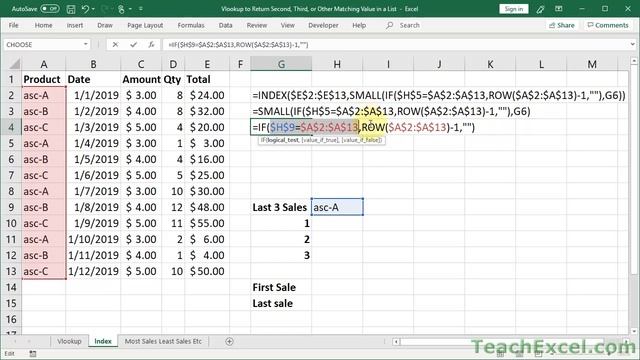
Task: Click cell H9 containing asc-A
Action: pyautogui.click(x=337, y=207)
